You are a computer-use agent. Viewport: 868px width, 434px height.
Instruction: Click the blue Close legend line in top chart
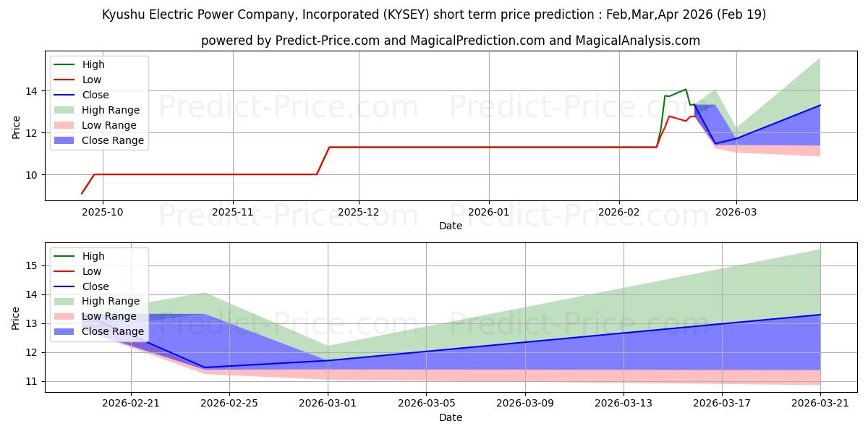(x=64, y=95)
